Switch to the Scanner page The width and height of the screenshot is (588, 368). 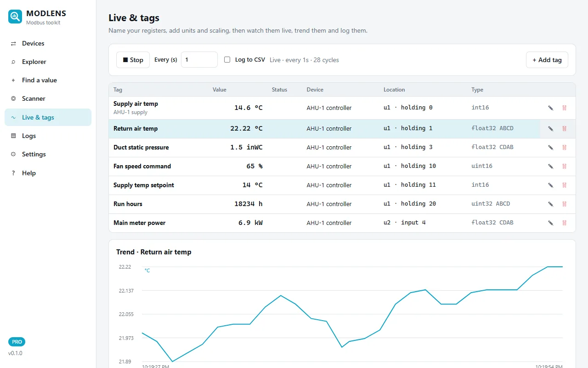point(48,98)
